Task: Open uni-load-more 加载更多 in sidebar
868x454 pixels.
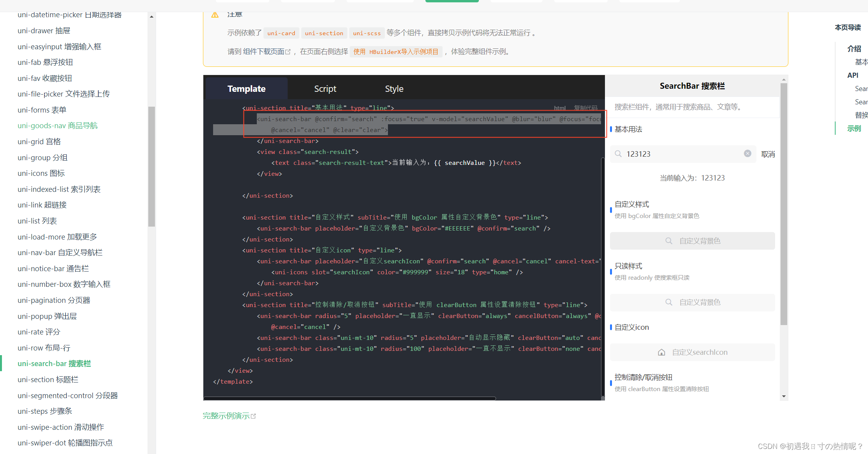Action: [57, 237]
